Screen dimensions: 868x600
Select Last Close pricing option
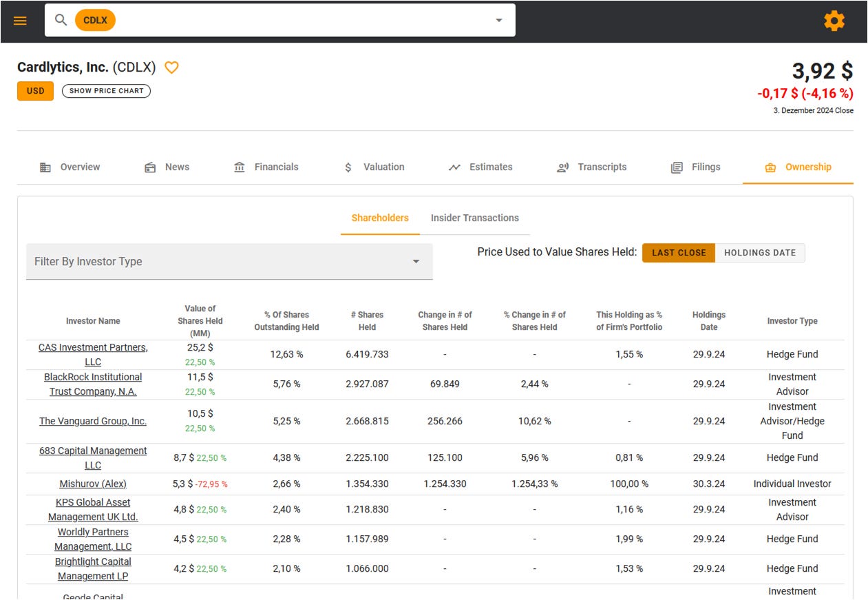coord(679,253)
